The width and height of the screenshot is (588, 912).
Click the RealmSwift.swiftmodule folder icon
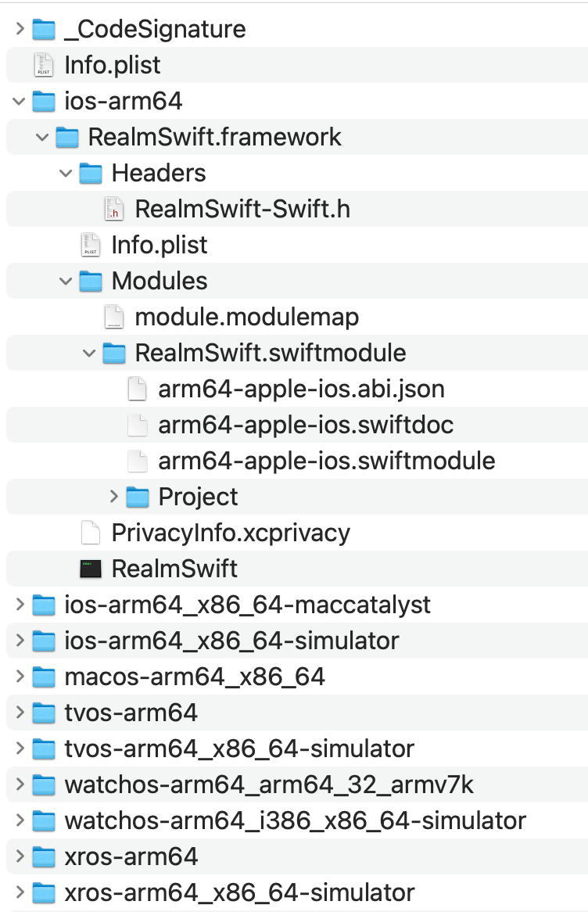(114, 353)
